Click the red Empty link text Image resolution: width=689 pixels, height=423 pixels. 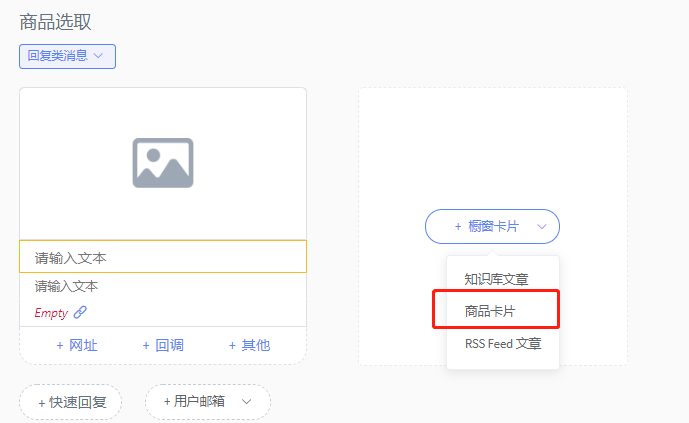click(51, 312)
